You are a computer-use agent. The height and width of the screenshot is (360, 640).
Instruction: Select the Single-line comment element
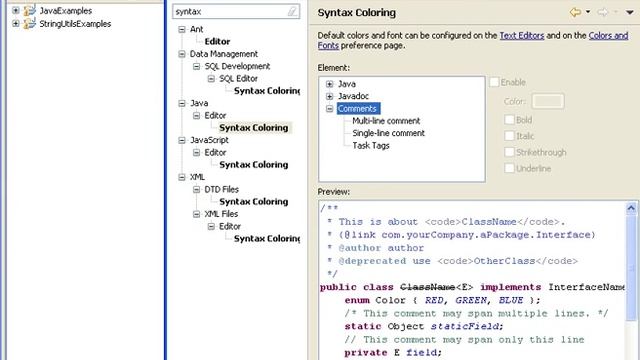[388, 133]
